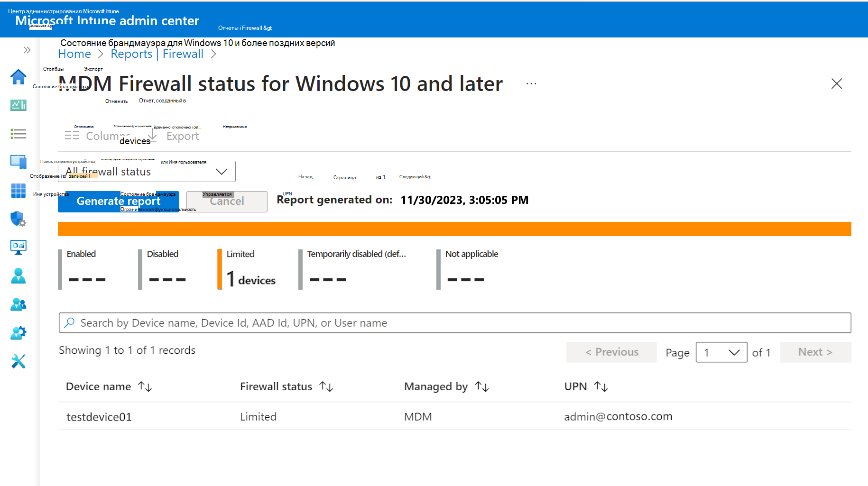Viewport: 868px width, 486px height.
Task: Open the Page number dropdown
Action: [721, 352]
